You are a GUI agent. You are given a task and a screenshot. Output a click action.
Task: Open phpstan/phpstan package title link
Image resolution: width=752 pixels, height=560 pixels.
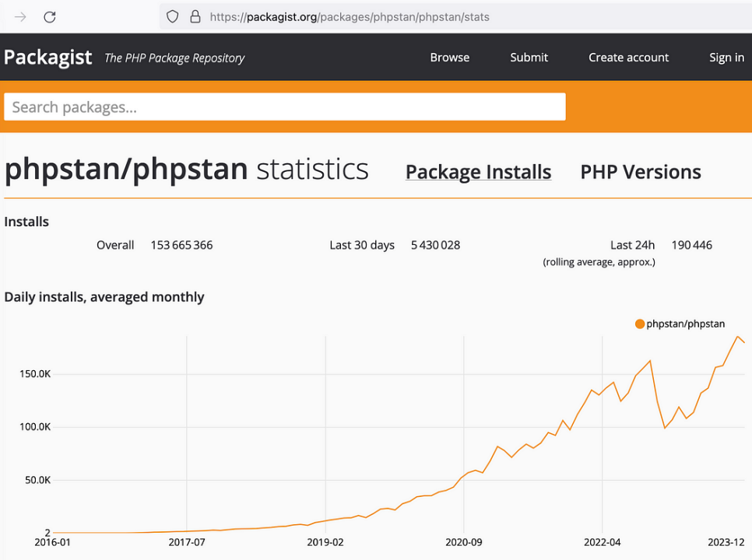[x=126, y=170]
